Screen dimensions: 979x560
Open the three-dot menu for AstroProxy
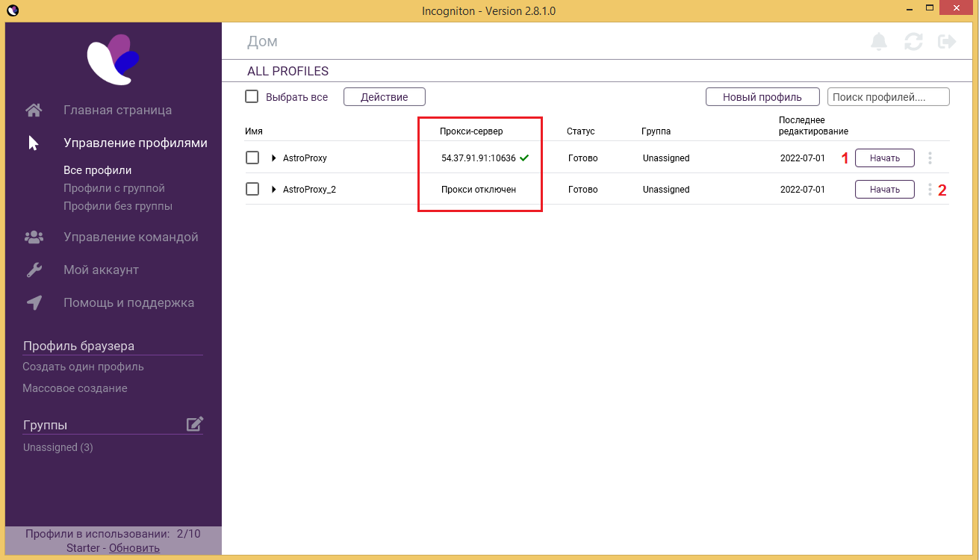coord(930,158)
